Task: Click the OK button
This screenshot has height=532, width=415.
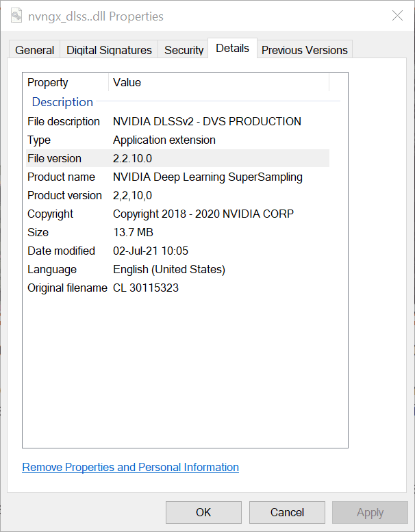Action: click(x=203, y=512)
